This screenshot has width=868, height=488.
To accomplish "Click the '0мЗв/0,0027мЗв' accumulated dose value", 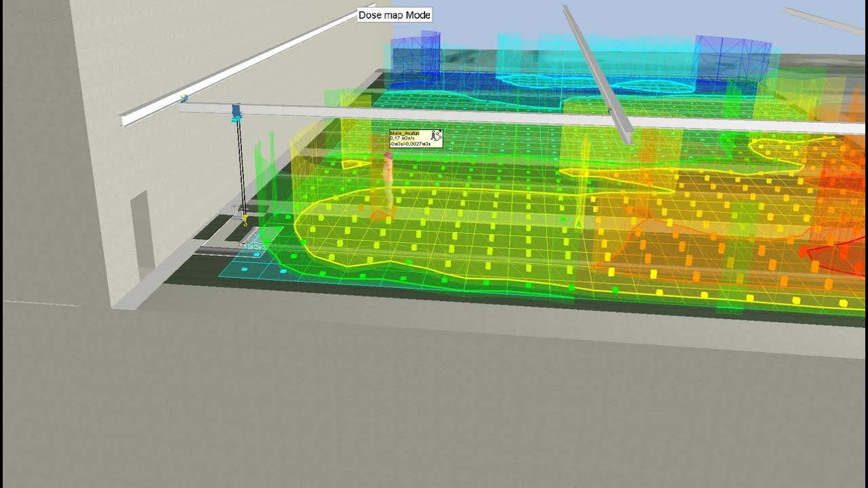I will tap(410, 144).
